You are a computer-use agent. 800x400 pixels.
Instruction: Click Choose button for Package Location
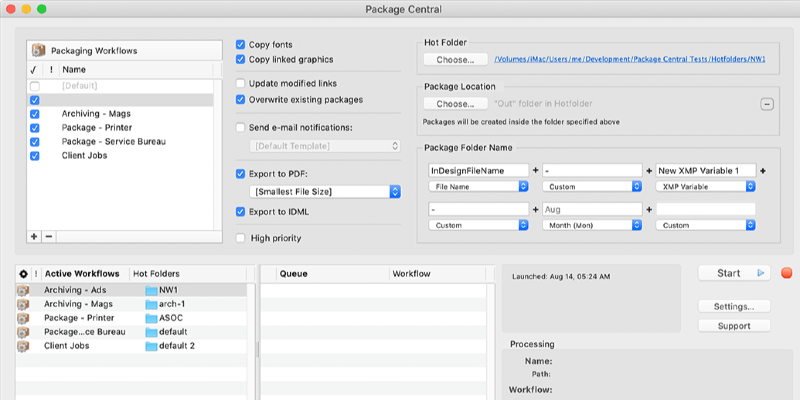pyautogui.click(x=456, y=104)
